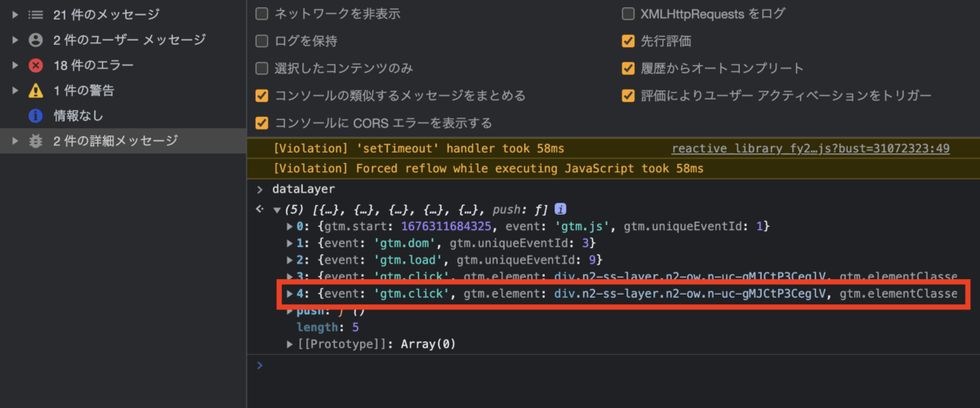Select the red error icon for 18 件のエラー
Viewport: 980px width, 408px height.
36,65
